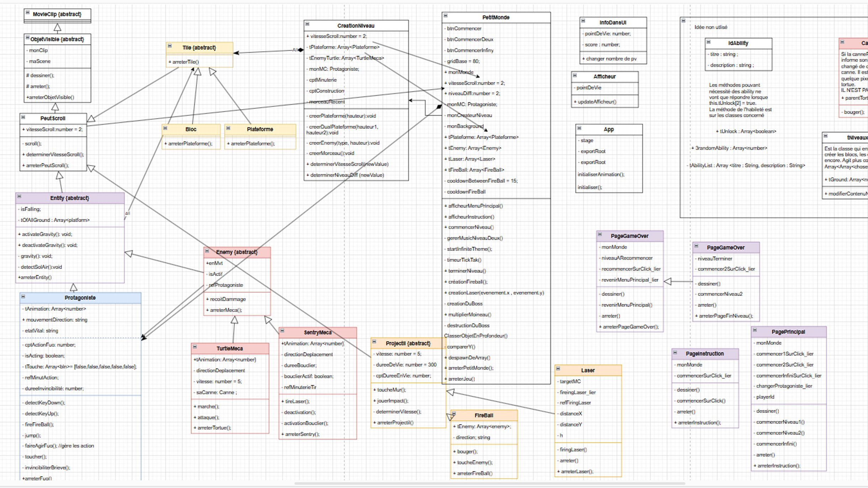Click the class icon on CreationNiveau
Viewport: 868px width, 488px height.
[308, 24]
